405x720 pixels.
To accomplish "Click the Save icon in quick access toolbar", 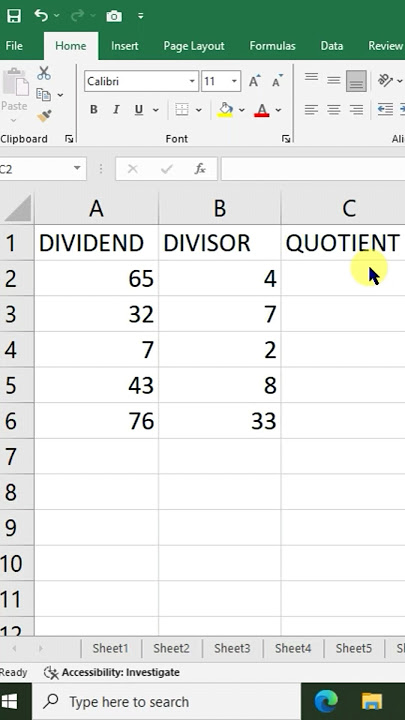I will pyautogui.click(x=14, y=16).
